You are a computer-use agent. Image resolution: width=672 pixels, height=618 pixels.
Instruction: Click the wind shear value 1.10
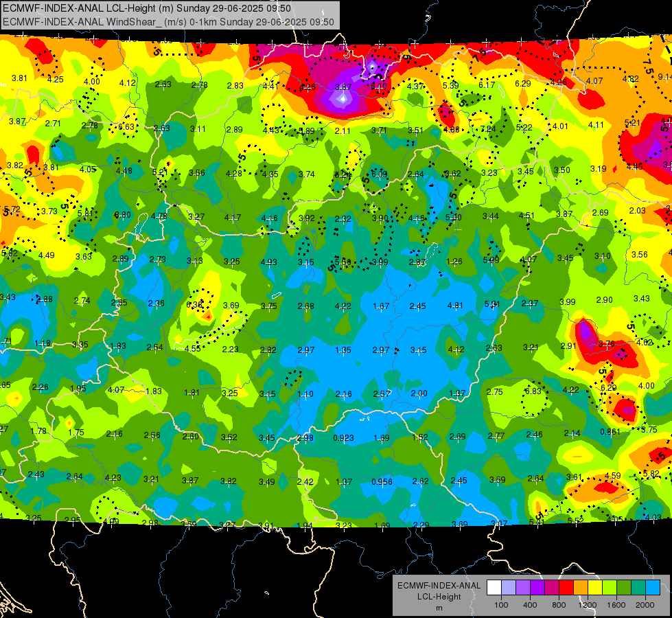305,393
